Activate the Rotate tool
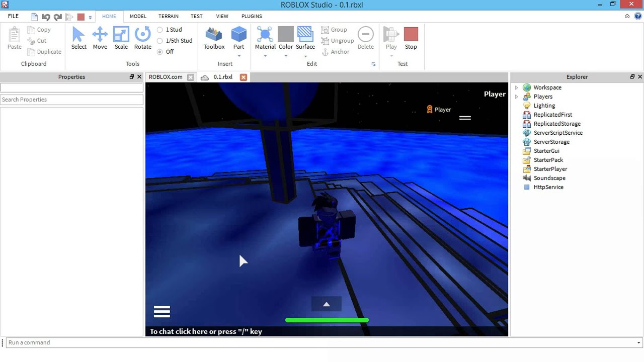Viewport: 644px width, 362px height. [142, 38]
